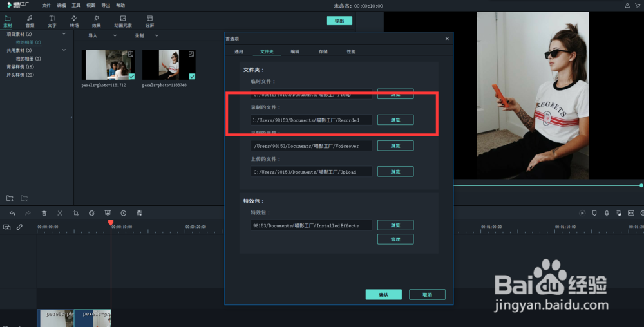Image resolution: width=644 pixels, height=327 pixels.
Task: Open the 帮助 menu
Action: tap(120, 5)
